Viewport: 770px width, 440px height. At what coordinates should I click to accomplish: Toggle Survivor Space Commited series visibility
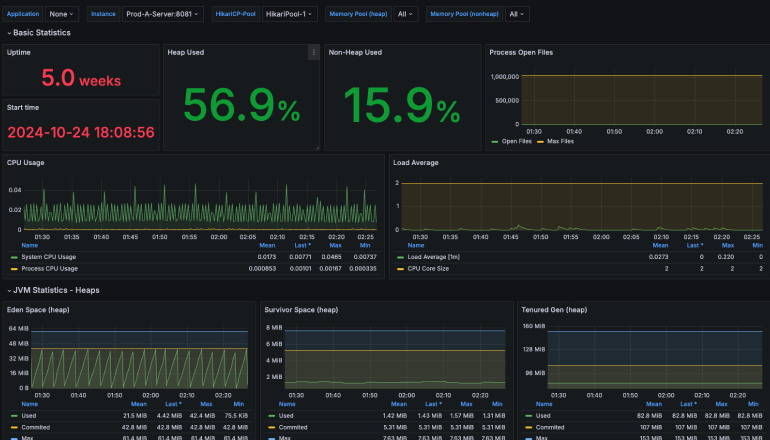point(293,427)
